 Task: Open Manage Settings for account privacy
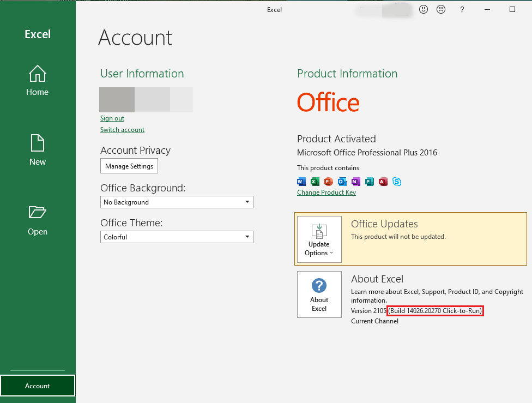pos(129,166)
